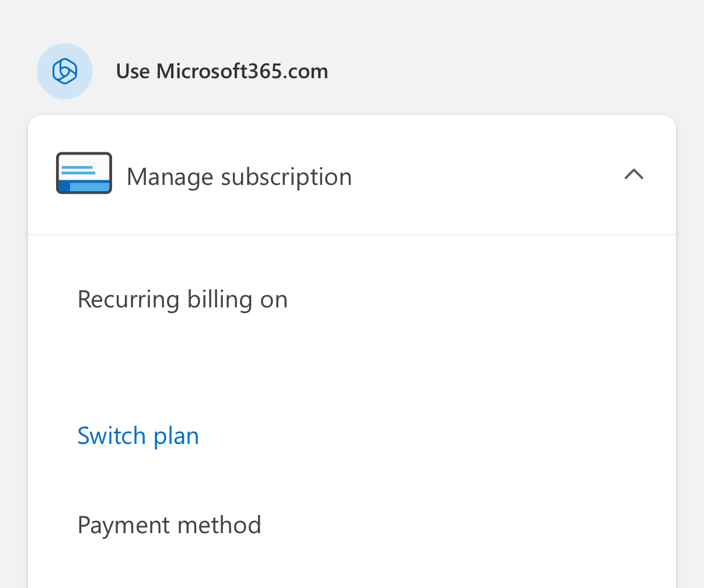Click the bold Microsoft365.com text
The image size is (704, 588).
pyautogui.click(x=242, y=71)
